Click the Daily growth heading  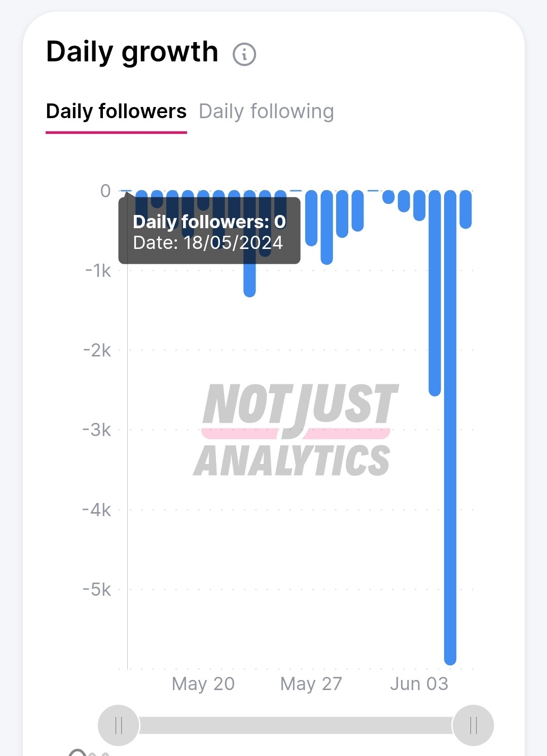132,52
